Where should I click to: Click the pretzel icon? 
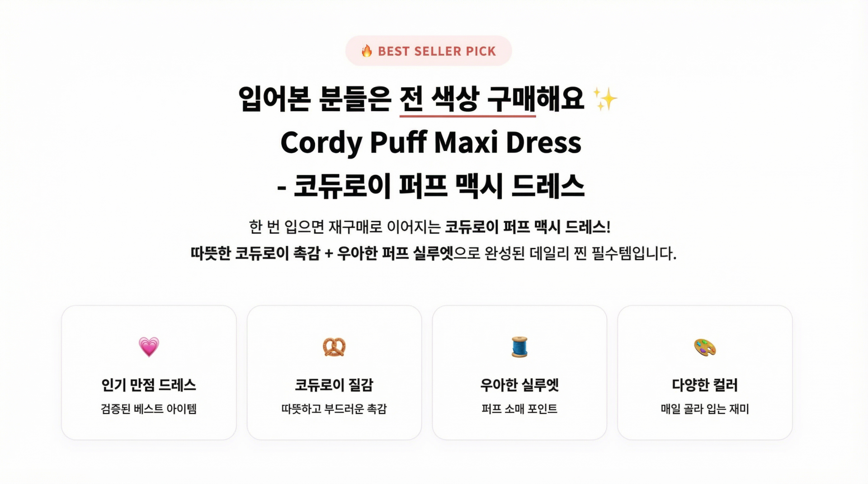[334, 347]
